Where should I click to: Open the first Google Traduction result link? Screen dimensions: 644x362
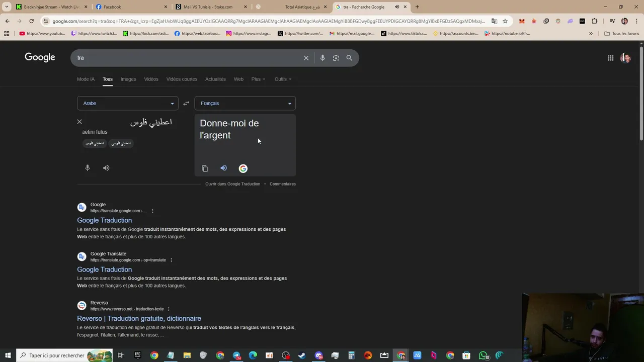pyautogui.click(x=104, y=220)
